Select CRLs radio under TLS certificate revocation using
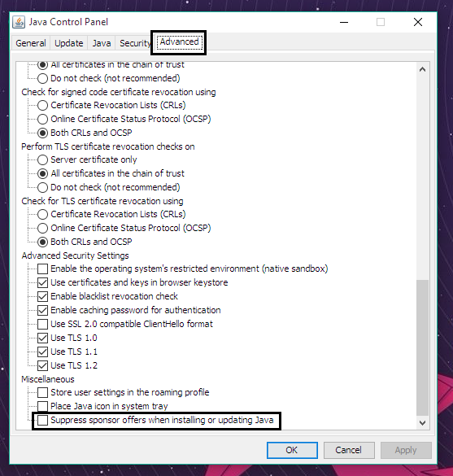The width and height of the screenshot is (453, 476). 42,214
